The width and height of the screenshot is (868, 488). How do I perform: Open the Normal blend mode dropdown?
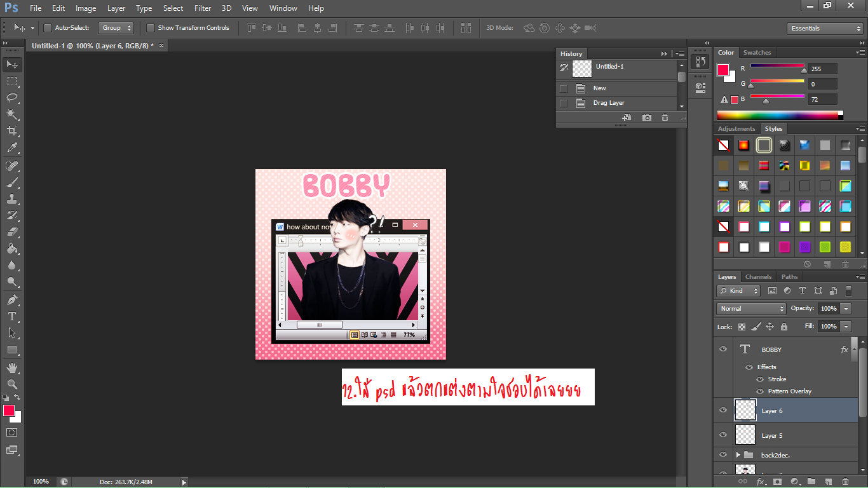[x=752, y=308]
